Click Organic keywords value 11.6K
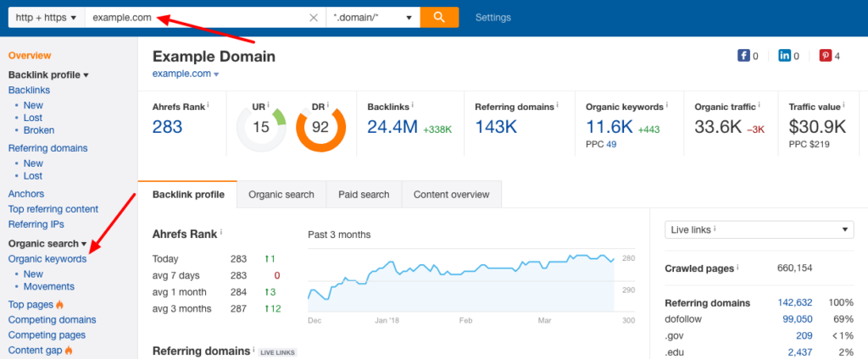The image size is (868, 359). (609, 127)
